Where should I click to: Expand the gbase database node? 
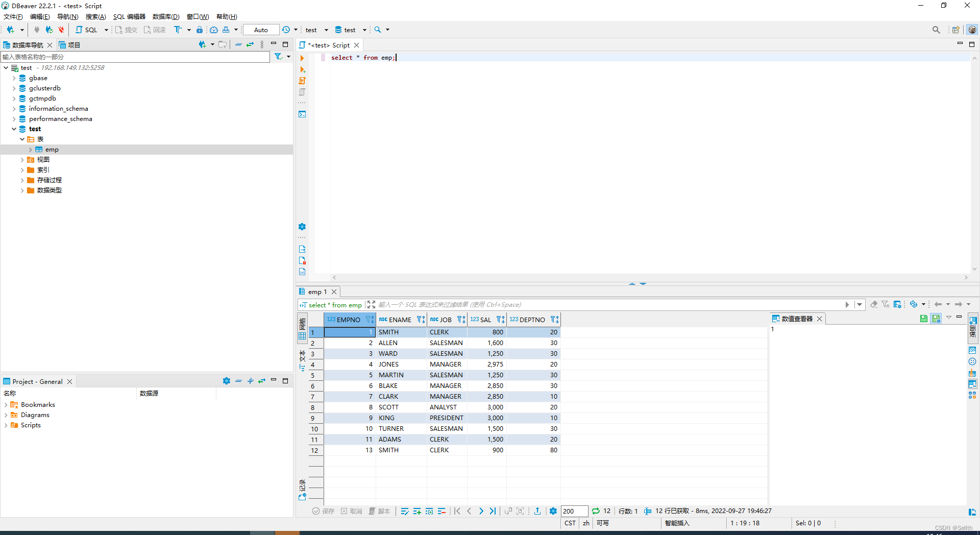14,78
